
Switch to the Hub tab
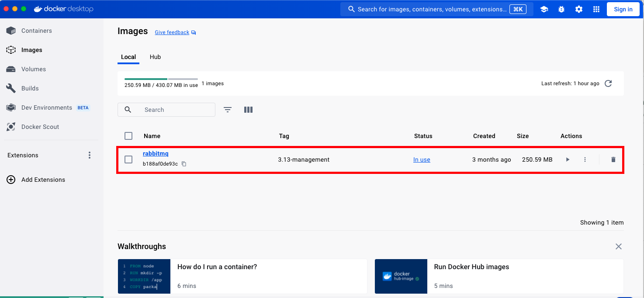pyautogui.click(x=155, y=57)
